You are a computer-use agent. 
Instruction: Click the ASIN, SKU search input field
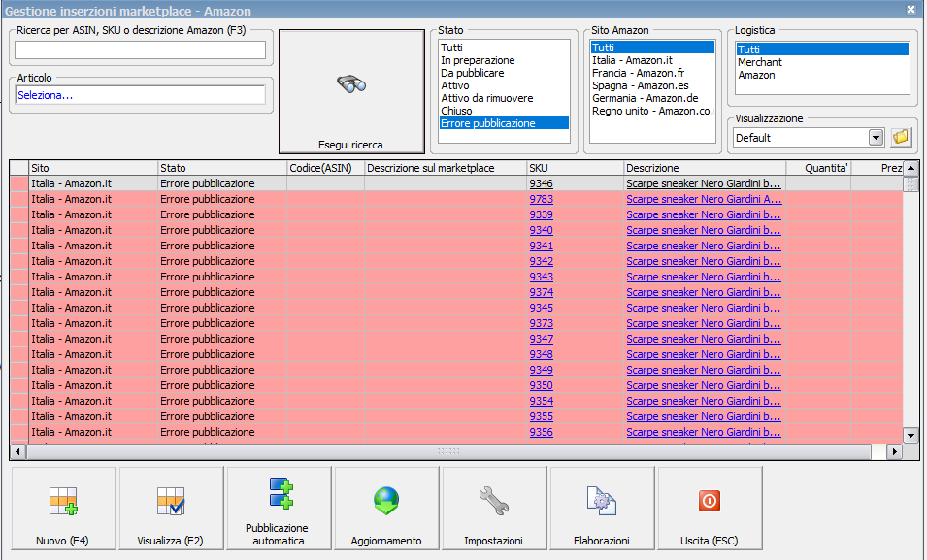(x=140, y=49)
